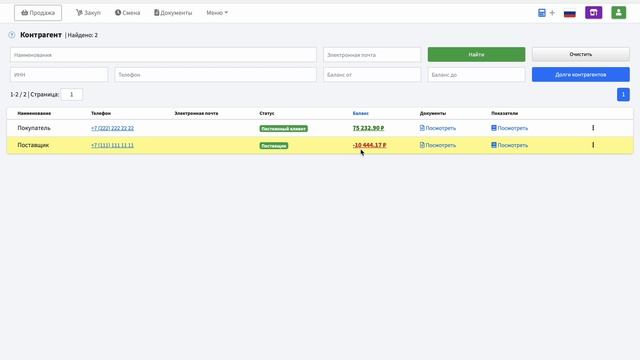Focus the Баланс до field
The height and width of the screenshot is (360, 640).
pyautogui.click(x=476, y=75)
